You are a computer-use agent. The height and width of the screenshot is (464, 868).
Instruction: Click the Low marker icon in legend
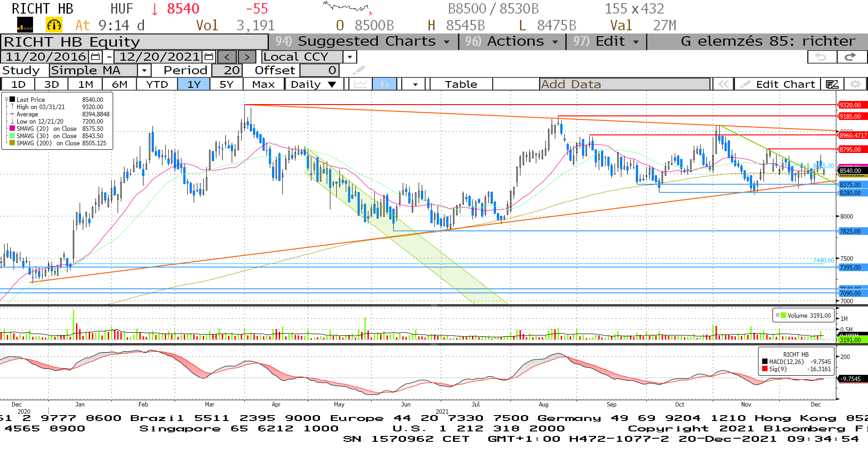pyautogui.click(x=13, y=121)
